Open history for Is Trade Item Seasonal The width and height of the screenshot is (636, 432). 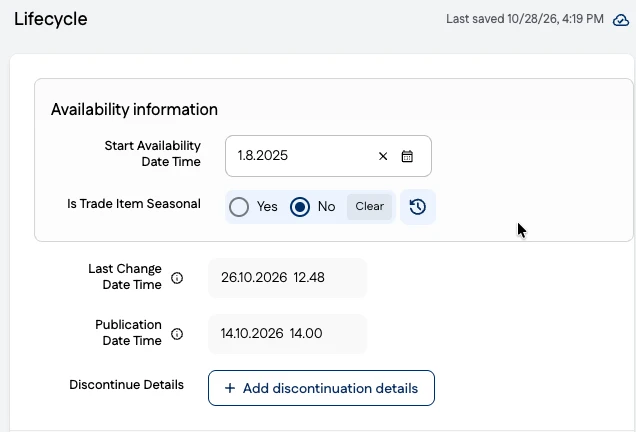[x=417, y=207]
